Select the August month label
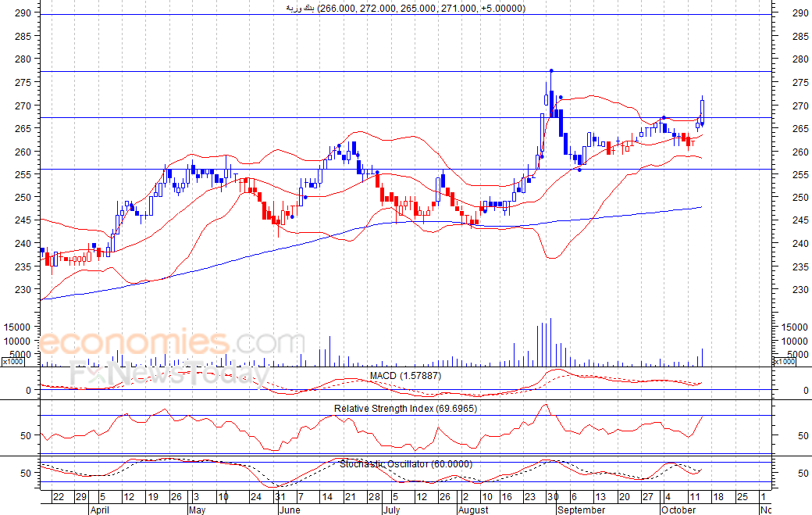This screenshot has height=515, width=812. pyautogui.click(x=473, y=510)
